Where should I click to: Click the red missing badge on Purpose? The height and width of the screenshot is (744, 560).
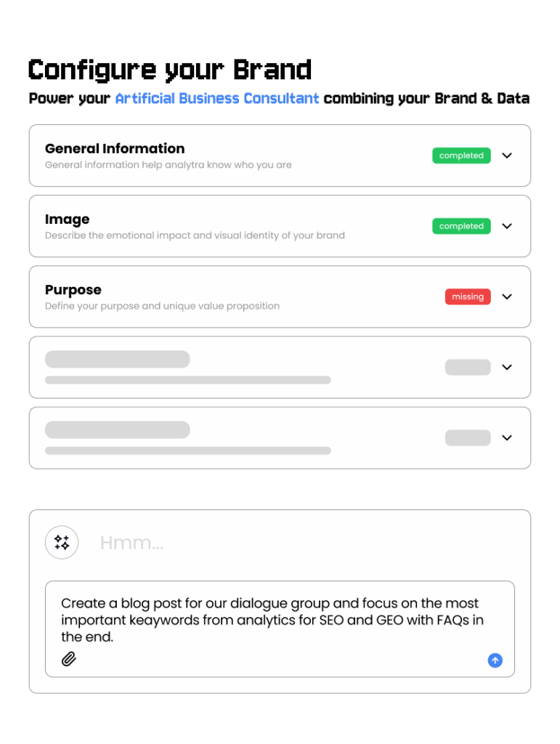pos(468,296)
